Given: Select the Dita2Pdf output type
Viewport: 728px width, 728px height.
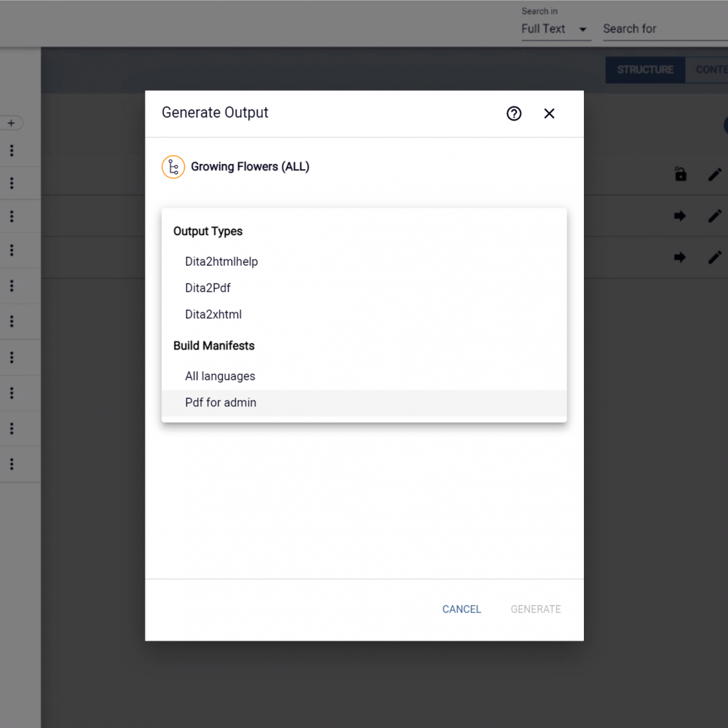Looking at the screenshot, I should pos(364,288).
